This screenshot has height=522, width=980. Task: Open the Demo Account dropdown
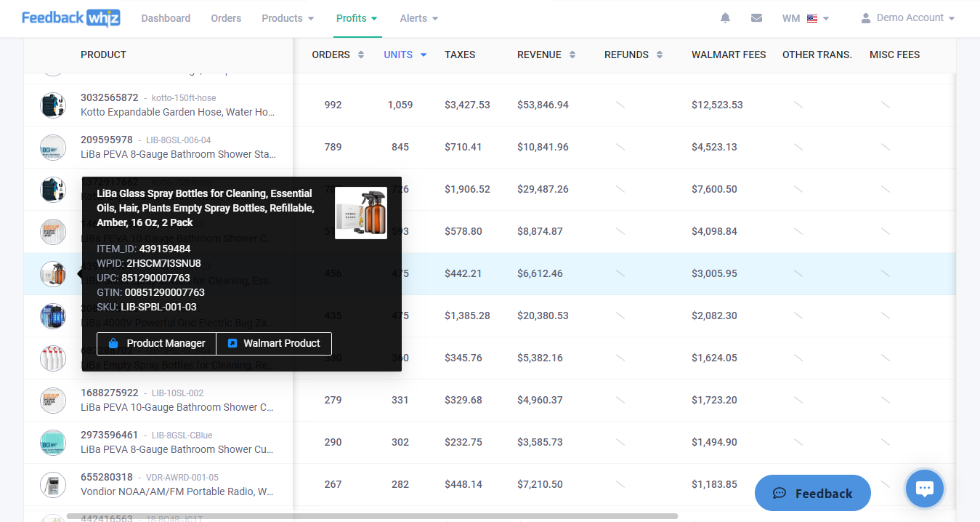click(x=908, y=18)
